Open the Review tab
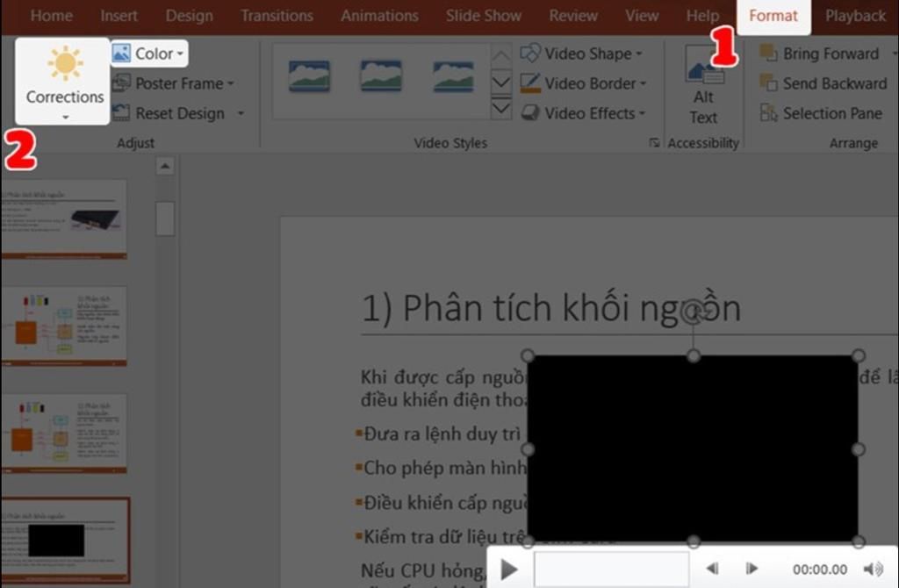The height and width of the screenshot is (588, 899). pos(572,16)
